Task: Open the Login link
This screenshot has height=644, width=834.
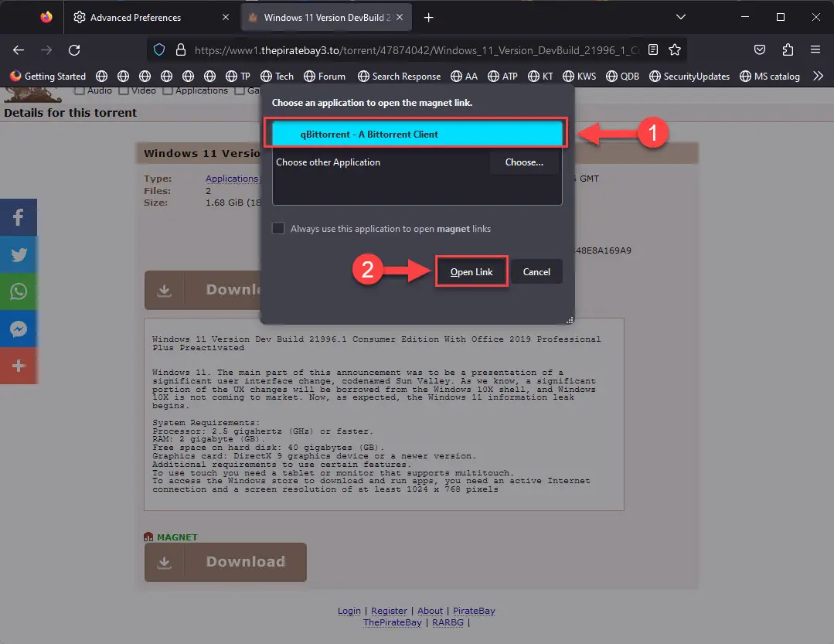Action: click(x=349, y=611)
